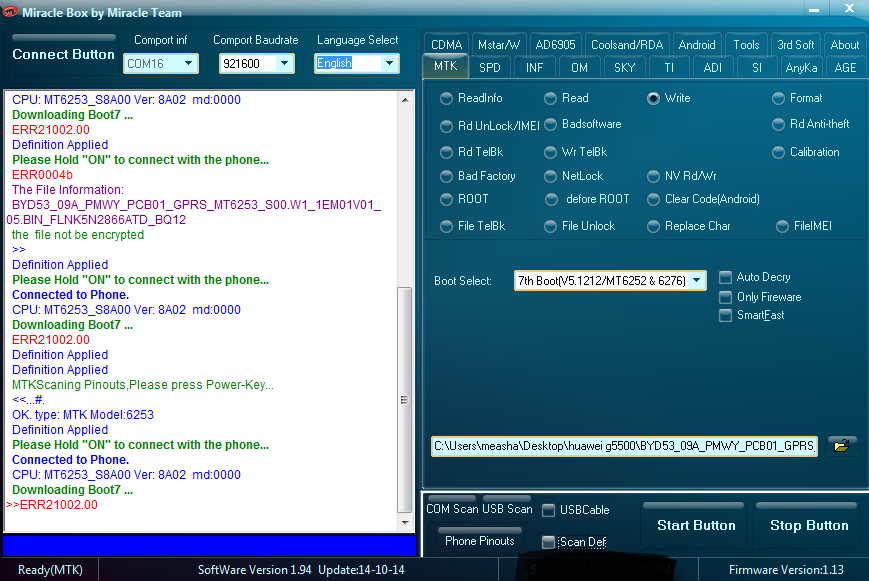The width and height of the screenshot is (869, 581).
Task: Run COM Scan
Action: click(x=452, y=508)
